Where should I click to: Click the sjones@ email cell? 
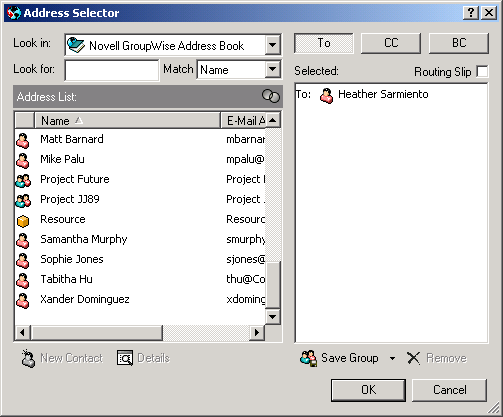tap(246, 259)
